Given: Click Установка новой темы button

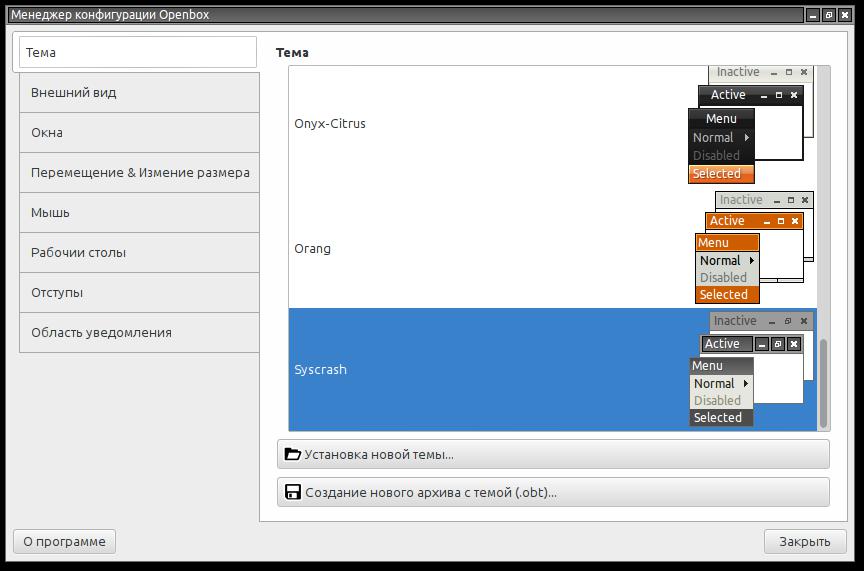Looking at the screenshot, I should (x=553, y=455).
